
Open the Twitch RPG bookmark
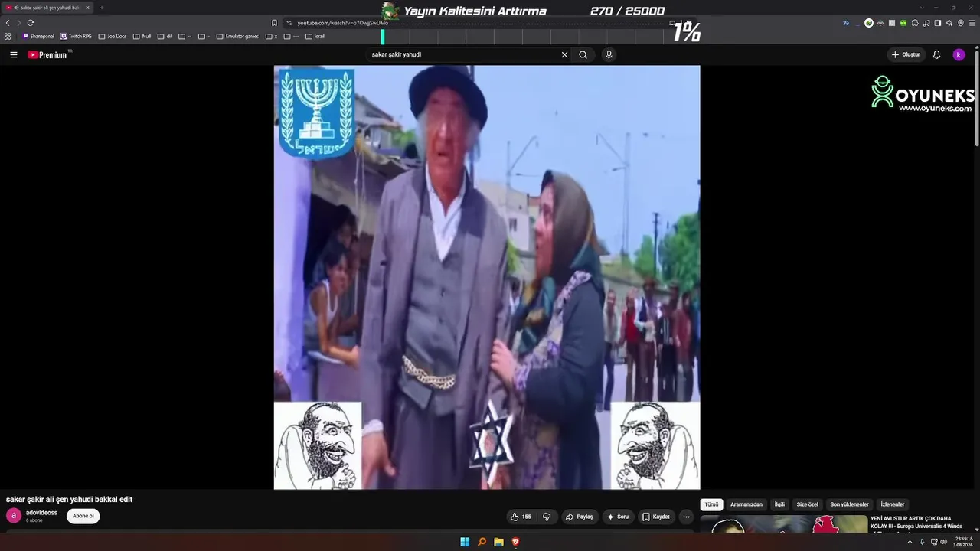click(77, 36)
